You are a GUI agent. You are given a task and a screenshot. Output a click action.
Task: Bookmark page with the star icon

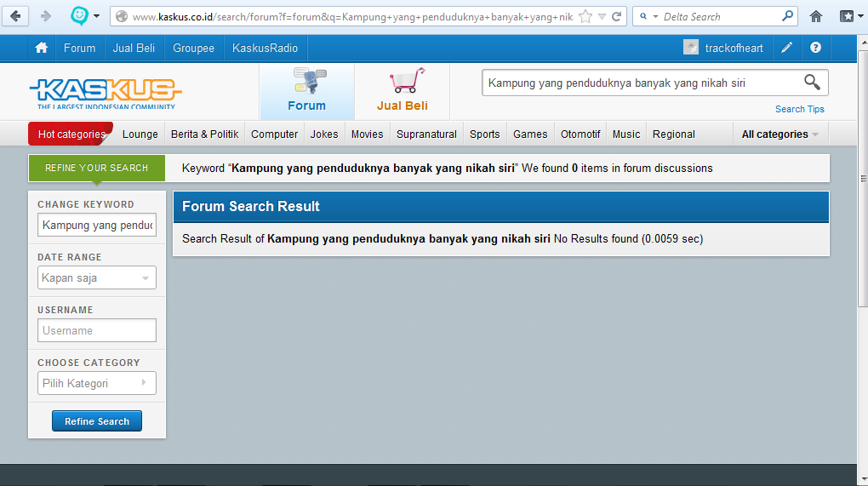click(x=585, y=17)
